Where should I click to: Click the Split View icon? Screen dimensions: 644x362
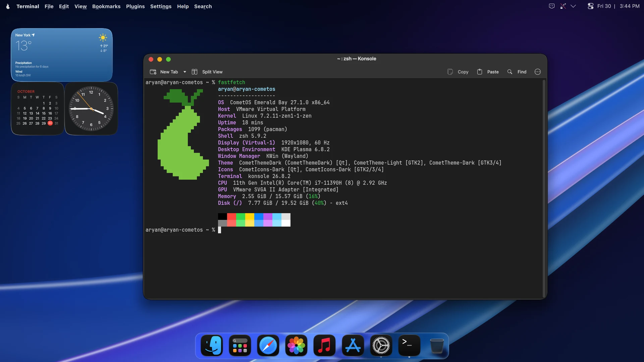(195, 72)
